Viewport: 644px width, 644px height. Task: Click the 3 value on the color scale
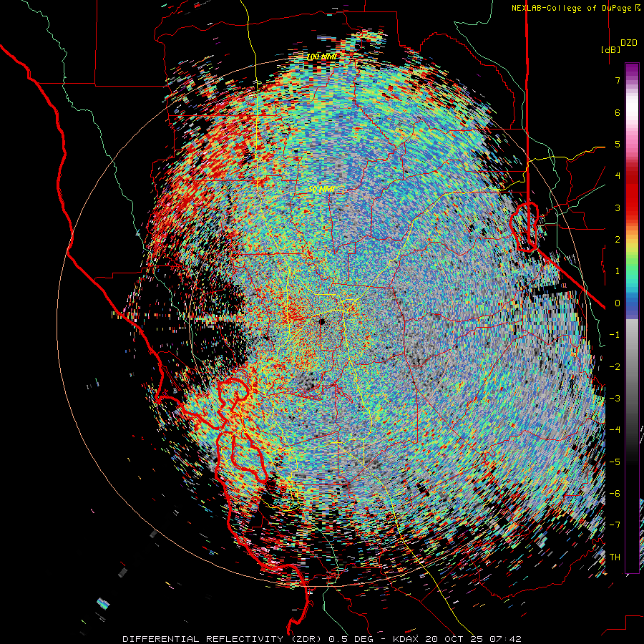(618, 208)
